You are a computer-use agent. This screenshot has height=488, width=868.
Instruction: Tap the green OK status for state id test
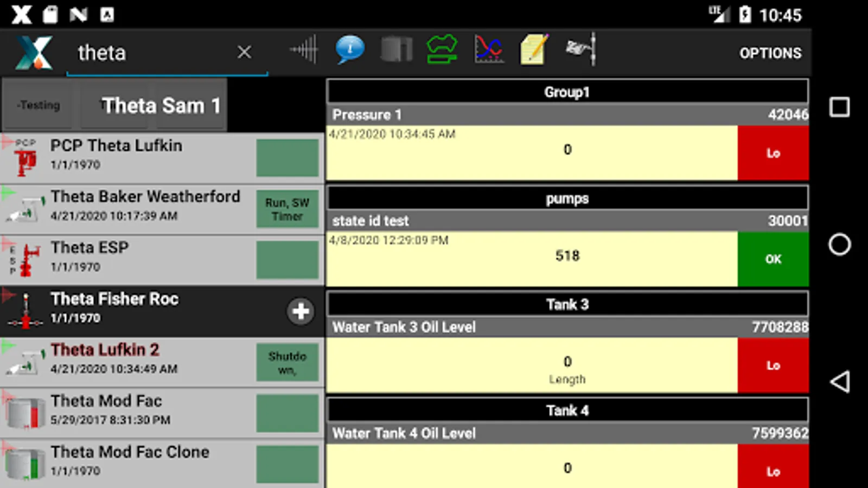coord(773,259)
